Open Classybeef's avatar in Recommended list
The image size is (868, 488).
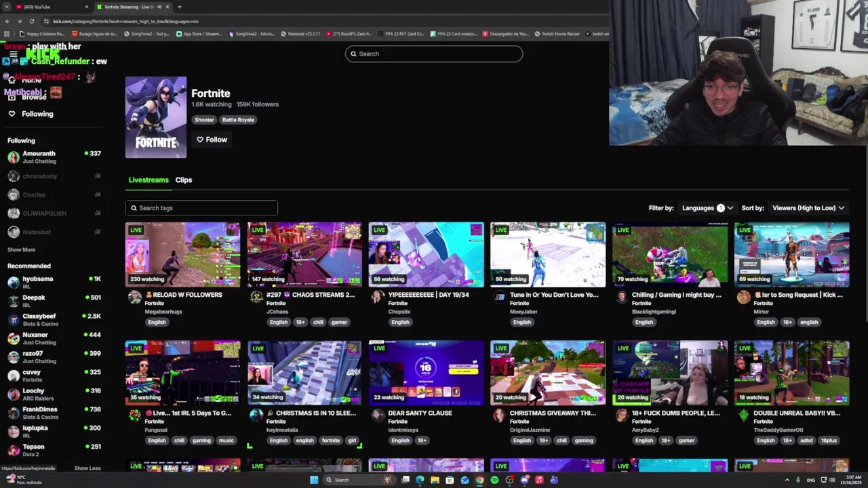tap(14, 320)
